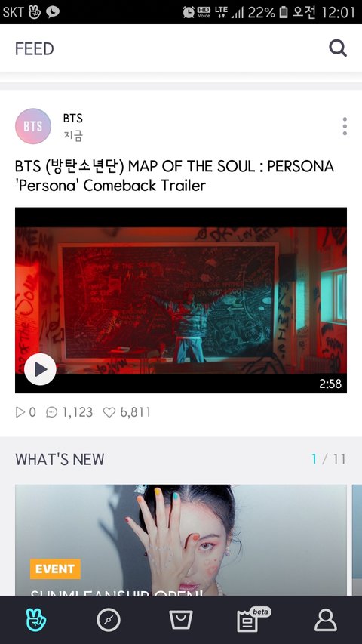Select the V LIVE home feed tab

[x=36, y=620]
